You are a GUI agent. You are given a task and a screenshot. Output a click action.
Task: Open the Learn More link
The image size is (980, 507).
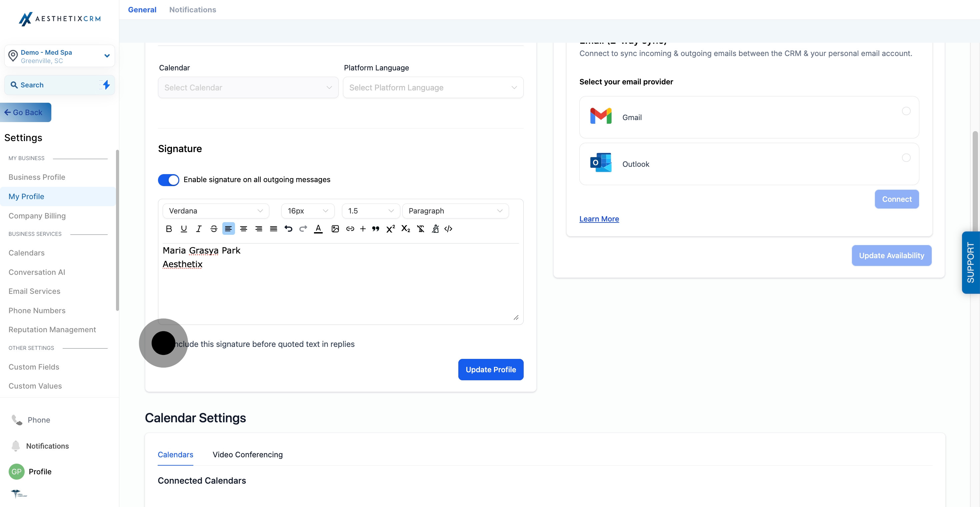pyautogui.click(x=599, y=219)
